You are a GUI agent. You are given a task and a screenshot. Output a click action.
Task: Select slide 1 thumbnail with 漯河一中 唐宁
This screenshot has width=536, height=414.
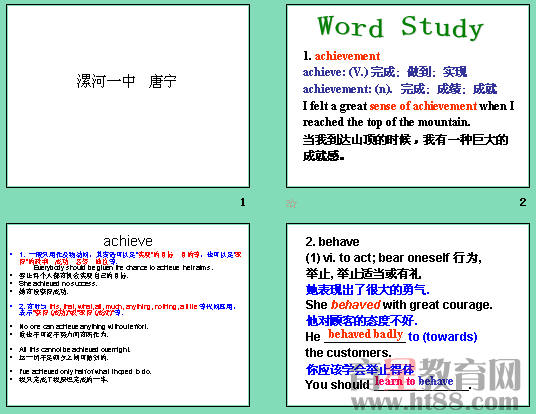[x=128, y=96]
